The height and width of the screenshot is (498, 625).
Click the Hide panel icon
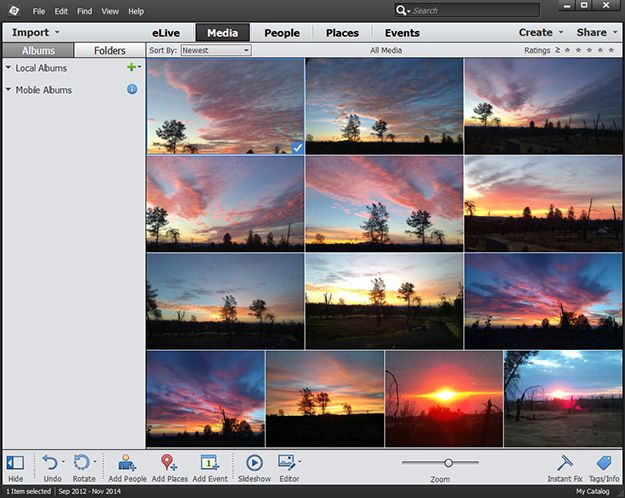15,463
